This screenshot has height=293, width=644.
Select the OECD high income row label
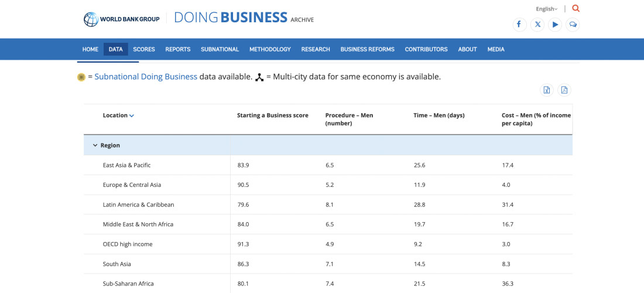point(127,244)
